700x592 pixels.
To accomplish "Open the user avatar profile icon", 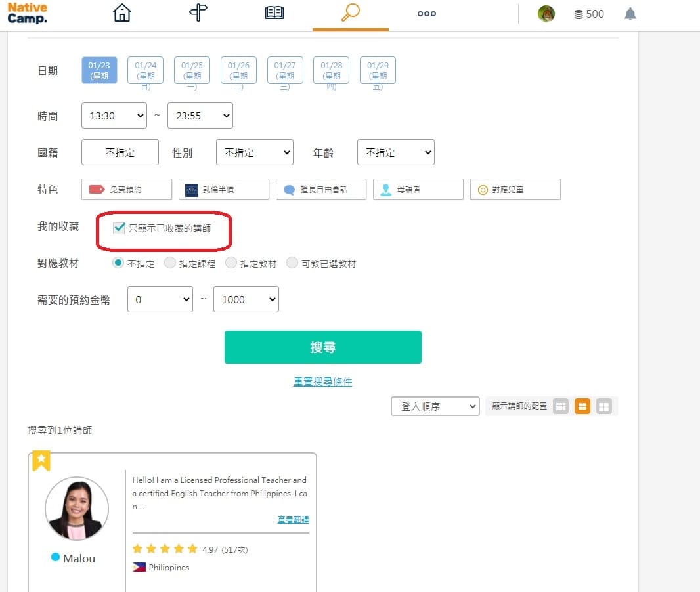I will [x=546, y=14].
